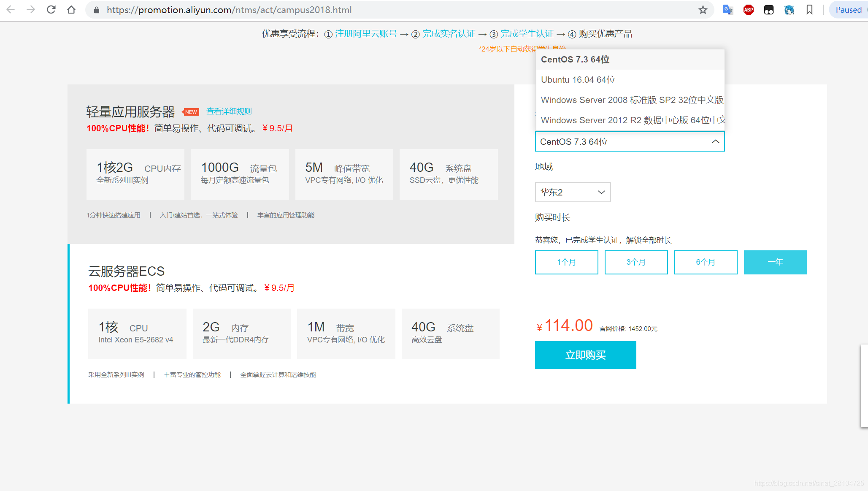The width and height of the screenshot is (868, 491).
Task: Open the Google Translate extension icon
Action: 728,10
